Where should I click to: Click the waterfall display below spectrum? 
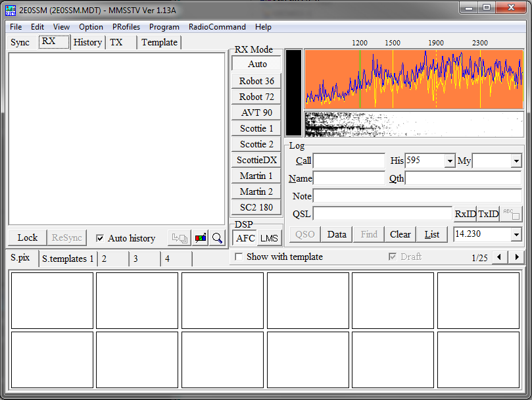tap(414, 124)
